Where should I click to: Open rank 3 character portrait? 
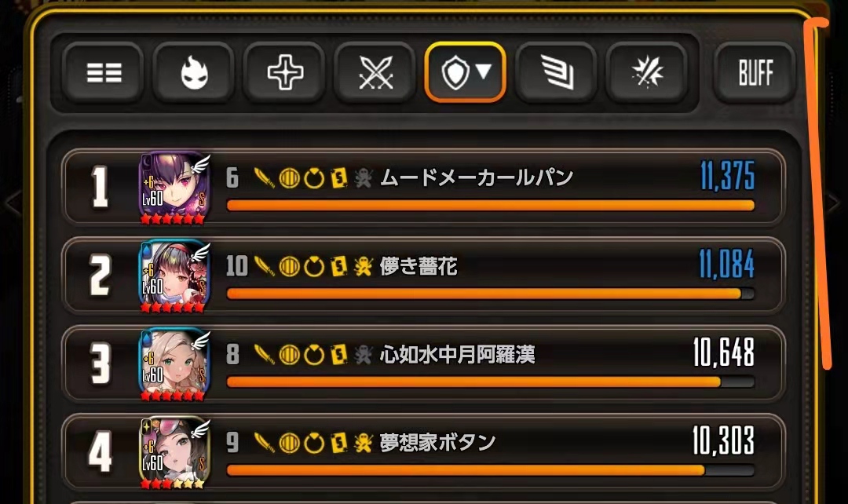174,364
